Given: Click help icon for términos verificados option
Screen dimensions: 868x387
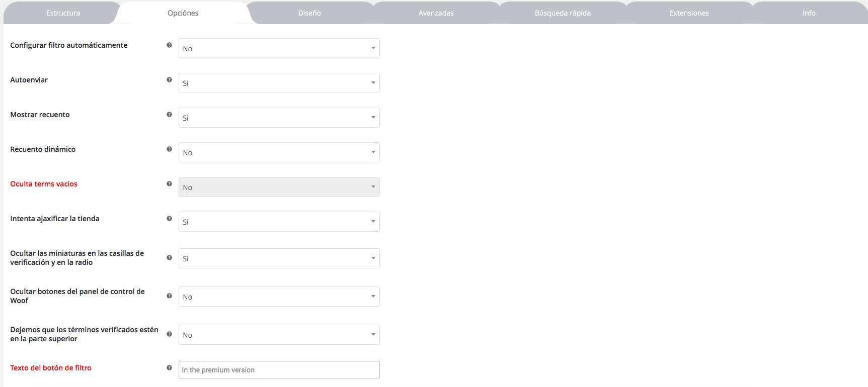Looking at the screenshot, I should [169, 334].
